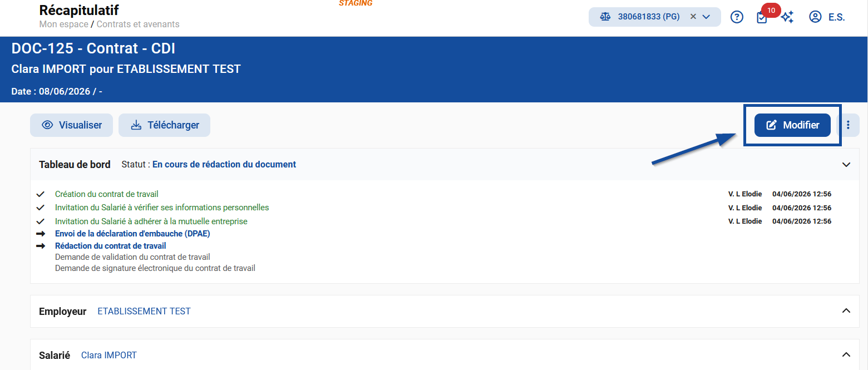This screenshot has width=868, height=370.
Task: Click the ETABLISSEMENT TEST employer name
Action: [144, 312]
